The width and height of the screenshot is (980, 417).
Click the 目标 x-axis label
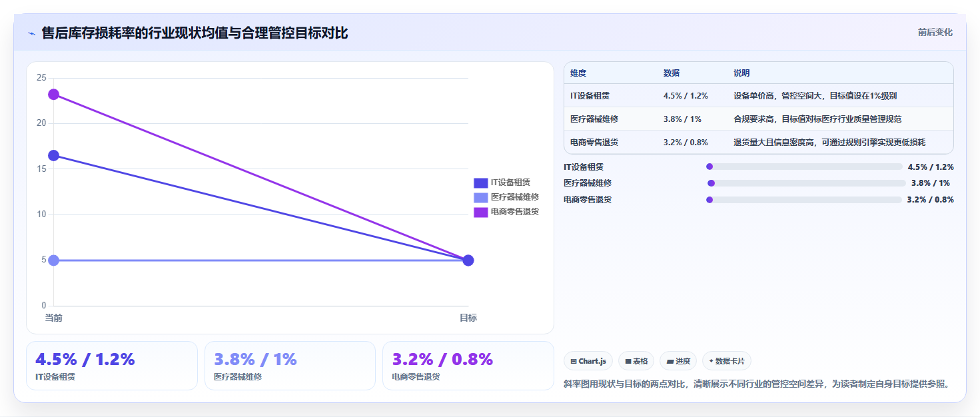point(468,318)
